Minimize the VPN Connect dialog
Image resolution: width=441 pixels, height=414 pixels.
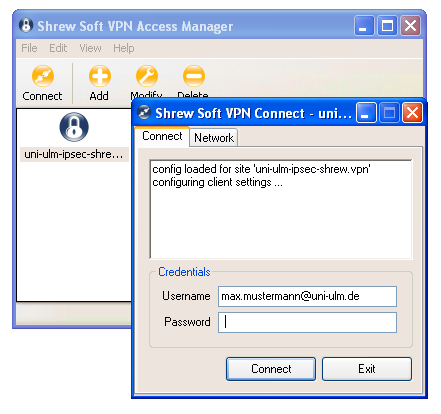366,113
